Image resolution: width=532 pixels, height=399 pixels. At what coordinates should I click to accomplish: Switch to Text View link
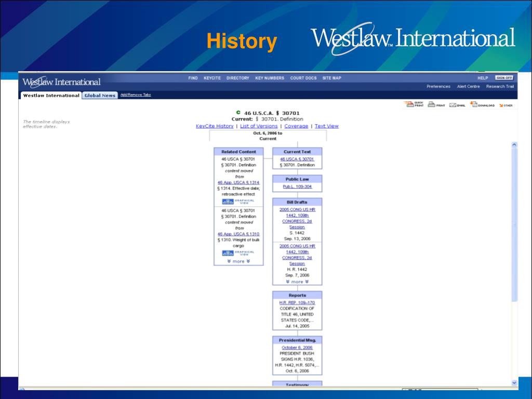[x=327, y=126]
